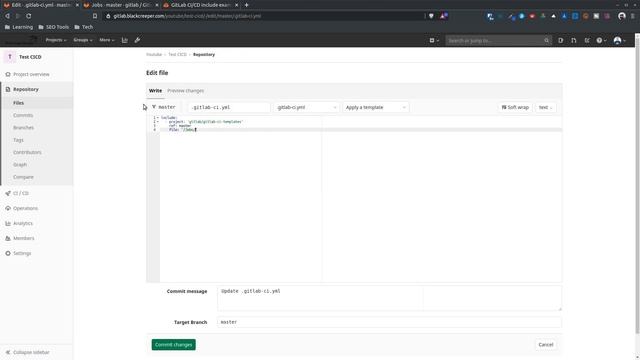Click the Test CICD project avatar
This screenshot has width=640, height=360.
tap(10, 57)
